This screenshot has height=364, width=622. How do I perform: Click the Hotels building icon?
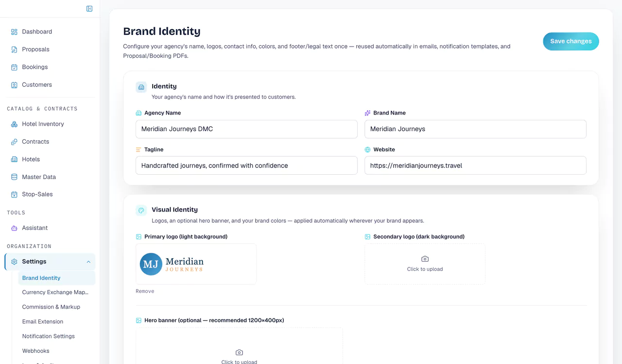(x=14, y=159)
